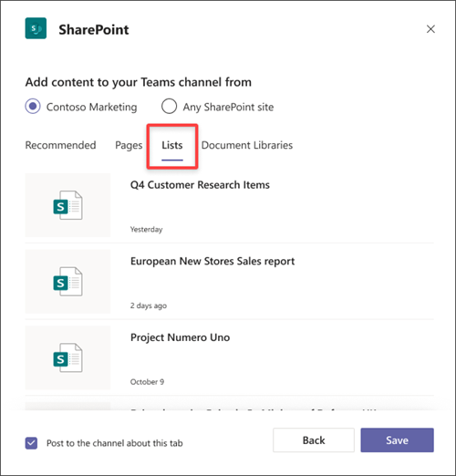
Task: Click the Save button
Action: tap(397, 440)
